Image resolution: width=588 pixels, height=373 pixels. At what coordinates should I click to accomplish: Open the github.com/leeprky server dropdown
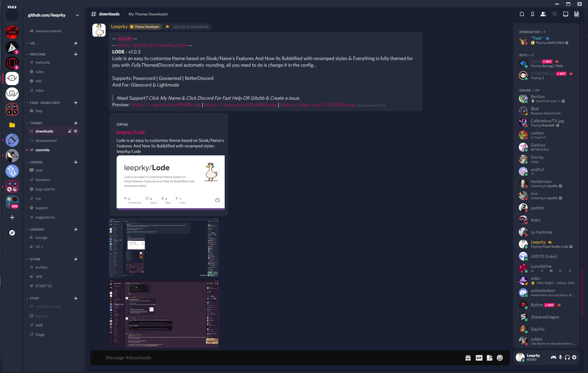pyautogui.click(x=77, y=15)
